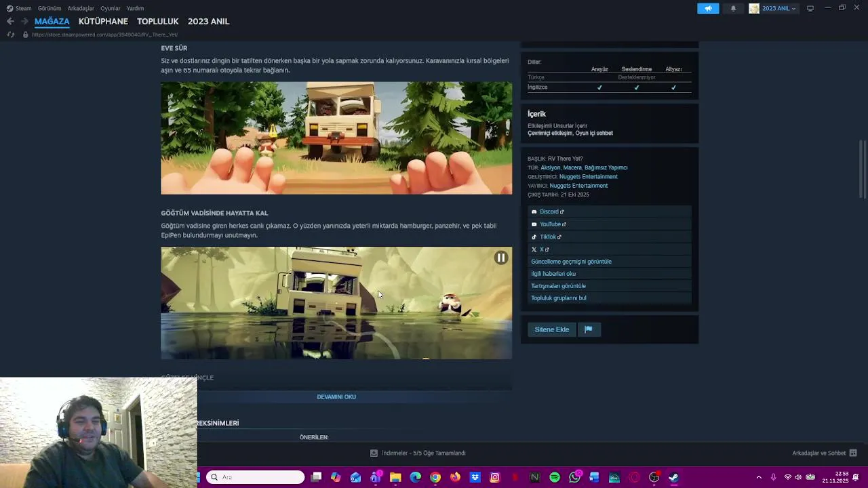Switch to the KÜTÜPHANE tab
The image size is (868, 488).
click(103, 21)
